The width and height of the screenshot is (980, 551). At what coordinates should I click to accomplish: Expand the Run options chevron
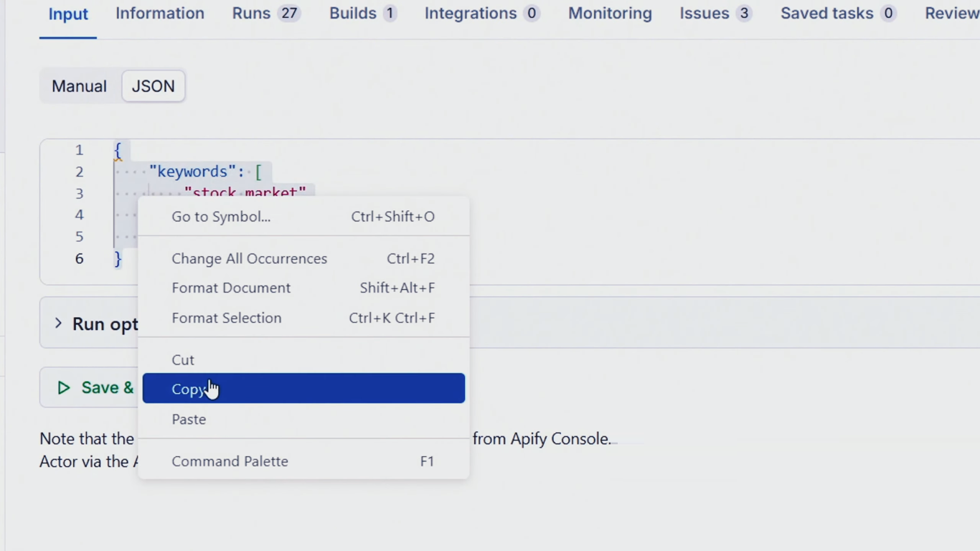tap(58, 324)
